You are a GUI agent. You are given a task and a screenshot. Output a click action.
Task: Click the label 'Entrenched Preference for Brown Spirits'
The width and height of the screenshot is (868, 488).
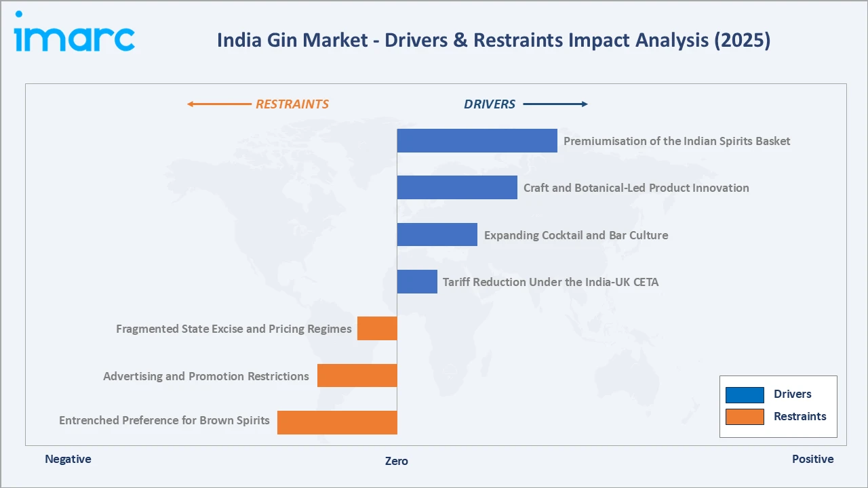(164, 420)
